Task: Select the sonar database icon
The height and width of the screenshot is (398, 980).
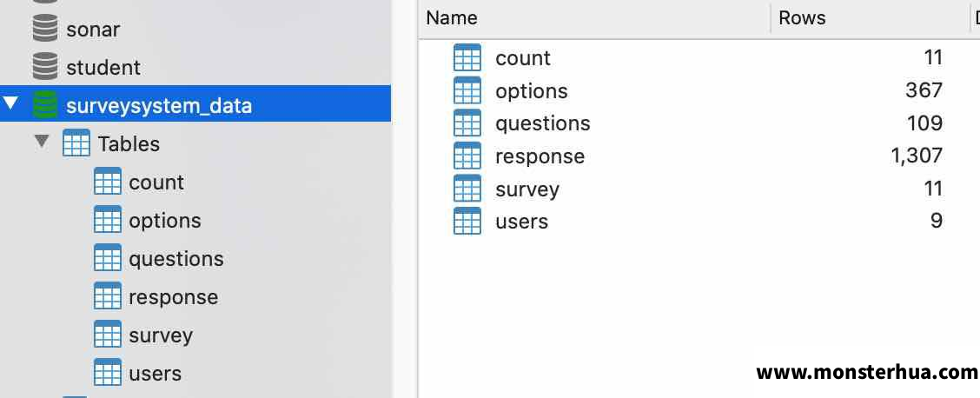Action: (45, 29)
